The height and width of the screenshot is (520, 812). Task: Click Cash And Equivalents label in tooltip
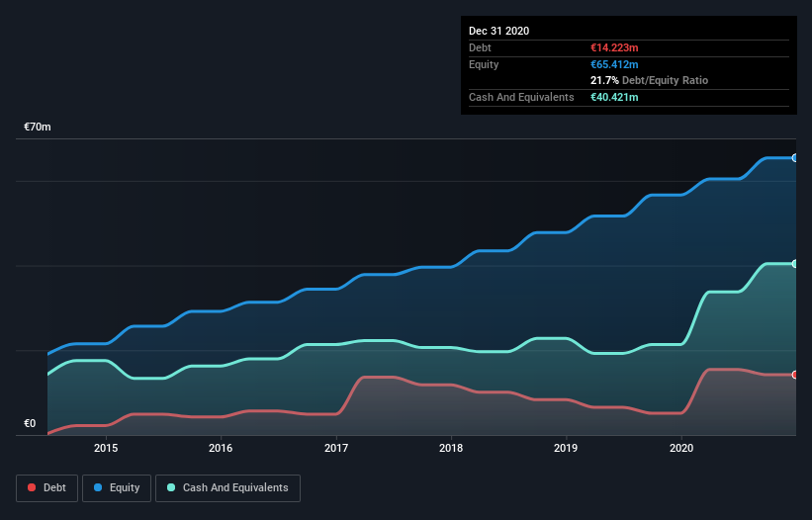pos(521,97)
